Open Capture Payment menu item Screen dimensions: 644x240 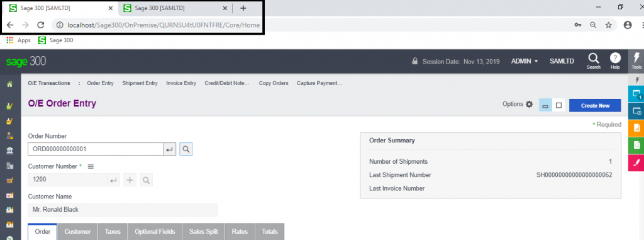pos(319,83)
